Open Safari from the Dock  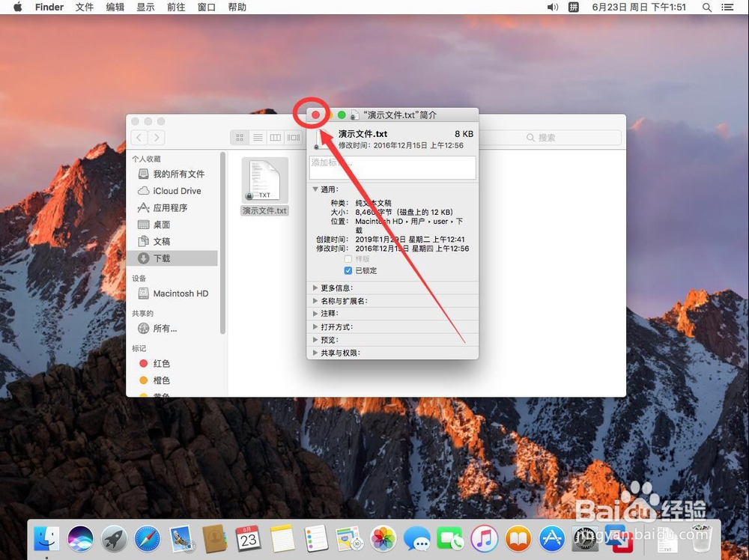[x=148, y=538]
